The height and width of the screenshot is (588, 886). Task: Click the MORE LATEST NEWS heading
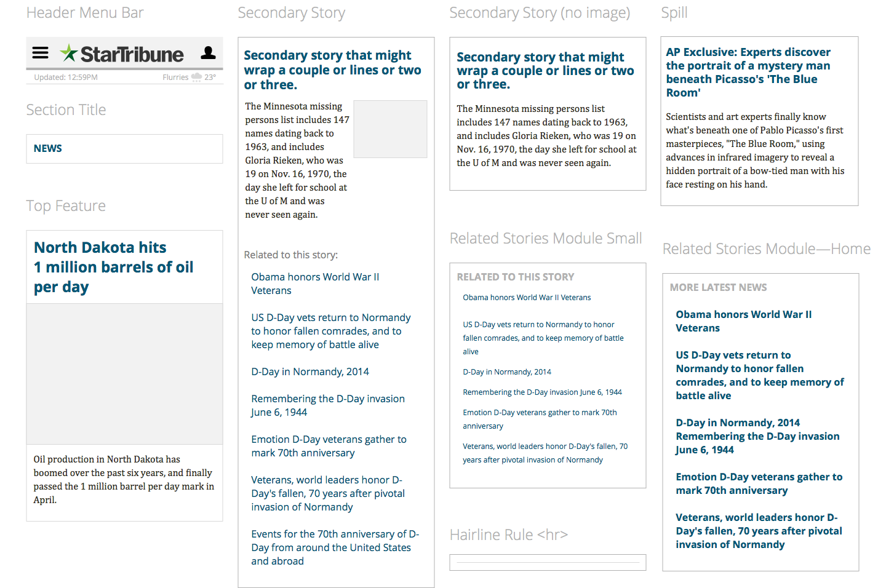(718, 287)
